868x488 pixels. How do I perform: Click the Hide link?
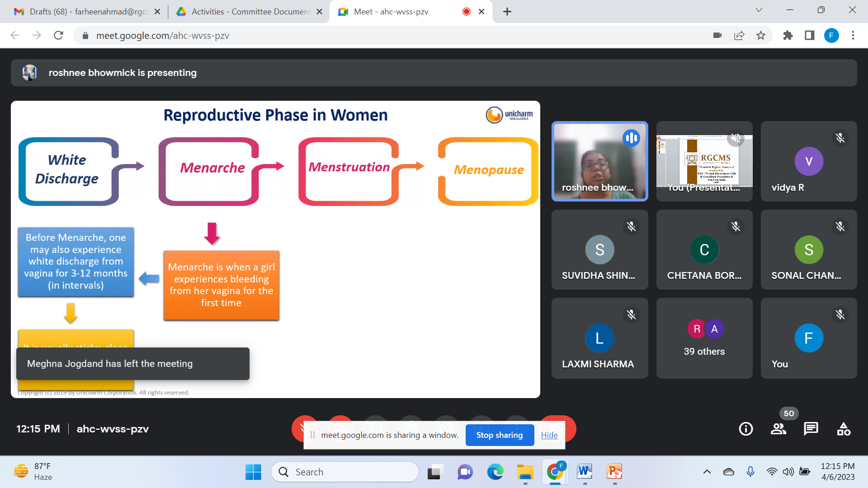[549, 435]
